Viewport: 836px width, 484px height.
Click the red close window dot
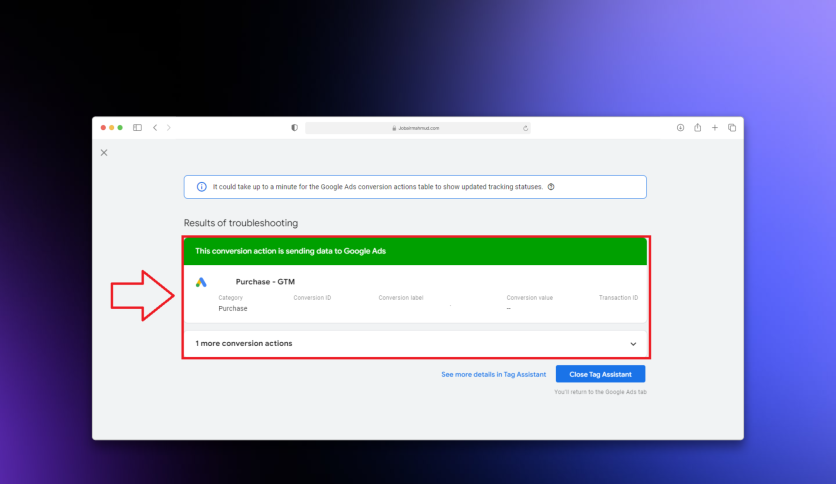pyautogui.click(x=103, y=127)
